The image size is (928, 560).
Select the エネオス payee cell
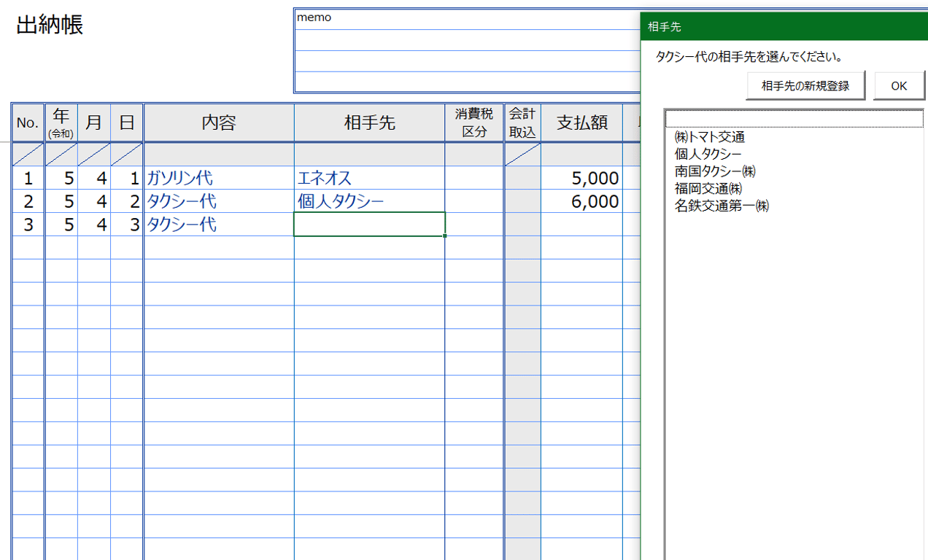tap(368, 178)
